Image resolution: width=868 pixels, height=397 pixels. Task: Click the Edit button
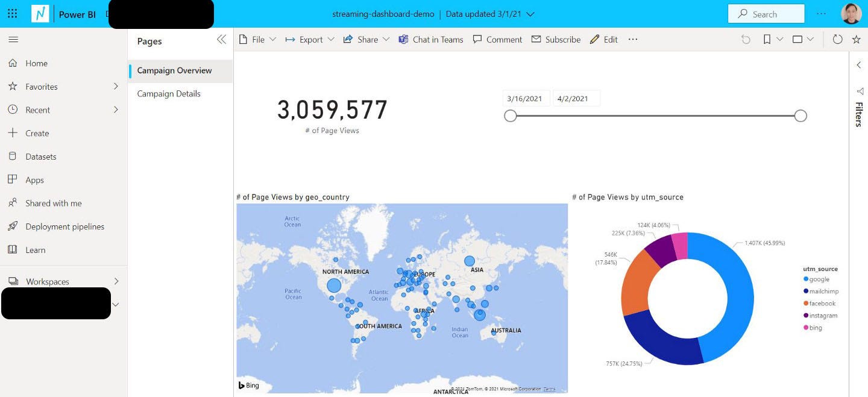(x=604, y=40)
